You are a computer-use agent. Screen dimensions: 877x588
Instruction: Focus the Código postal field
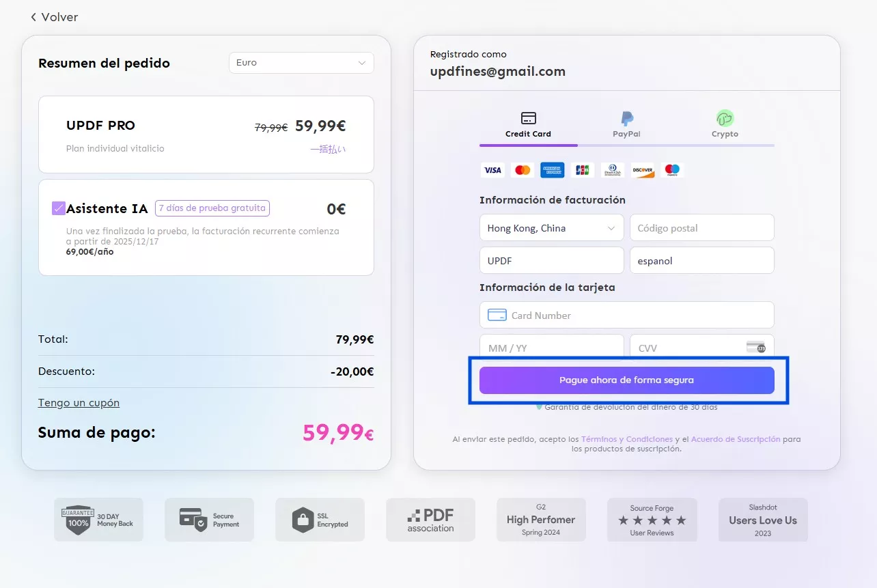click(702, 228)
